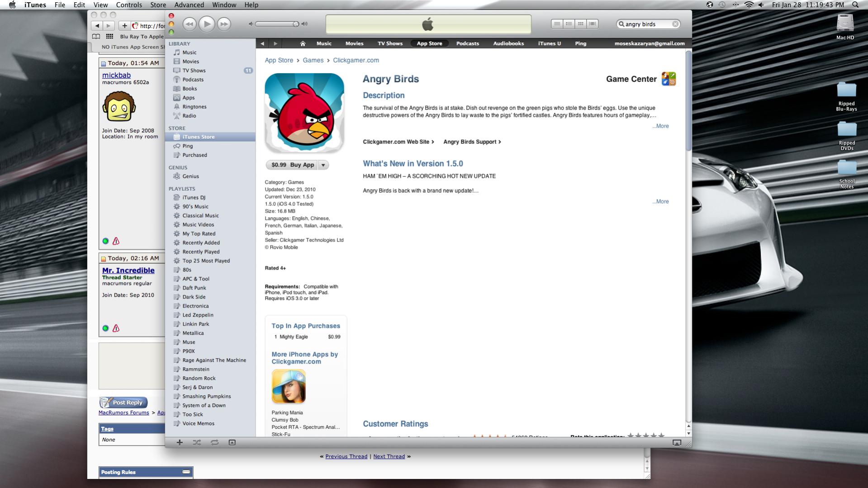868x488 pixels.
Task: Click the Home icon in store navigation
Action: tap(303, 43)
